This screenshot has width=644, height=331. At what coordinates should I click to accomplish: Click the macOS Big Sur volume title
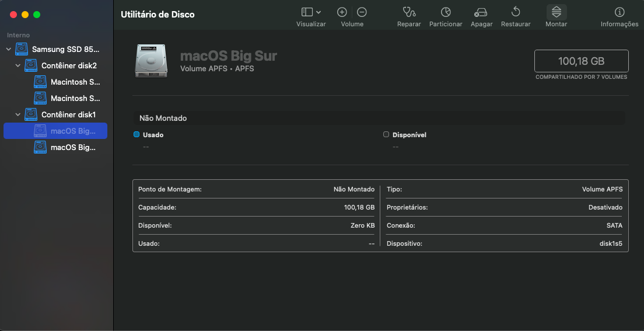coord(229,55)
